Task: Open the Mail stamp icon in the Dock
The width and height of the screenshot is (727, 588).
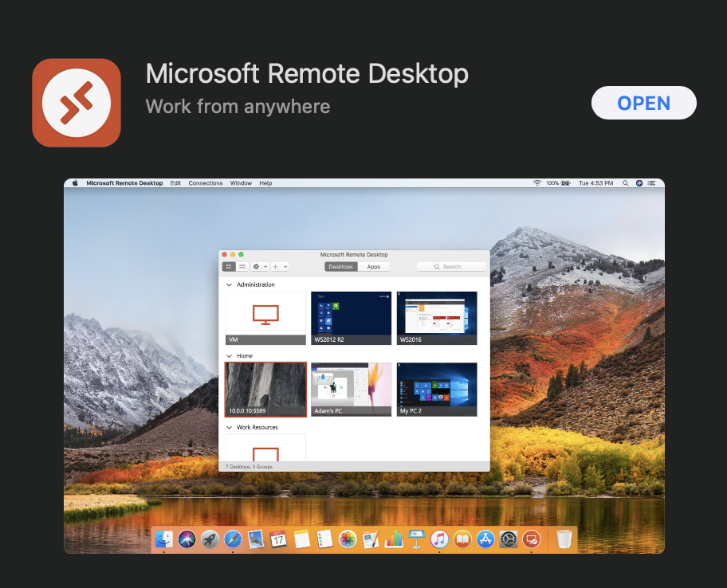Action: point(256,539)
